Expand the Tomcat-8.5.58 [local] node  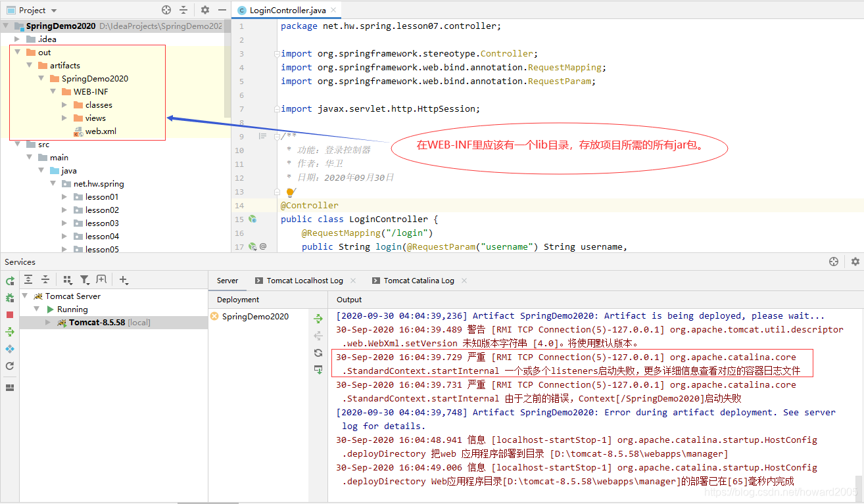tap(48, 323)
